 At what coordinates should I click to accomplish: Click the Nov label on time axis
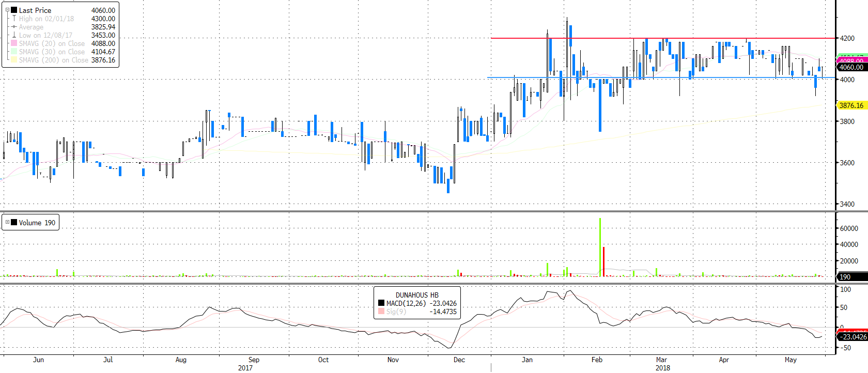[x=393, y=360]
